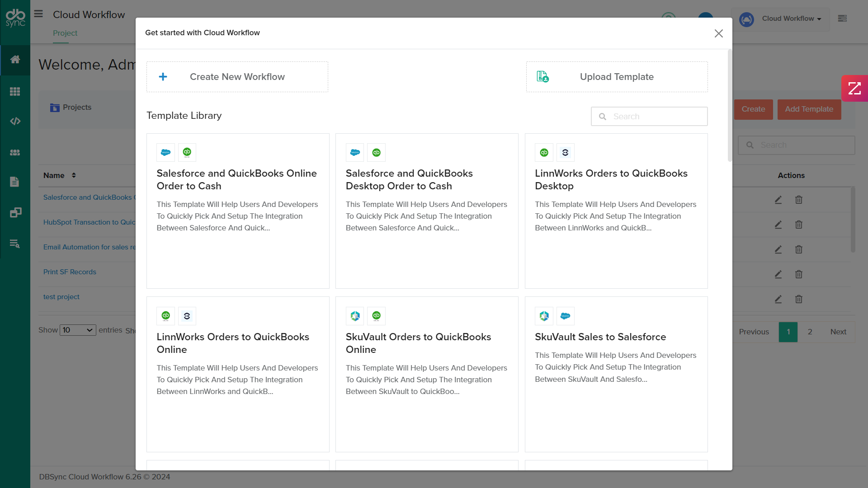The height and width of the screenshot is (488, 868).
Task: Open the Home sidebar icon
Action: point(15,59)
